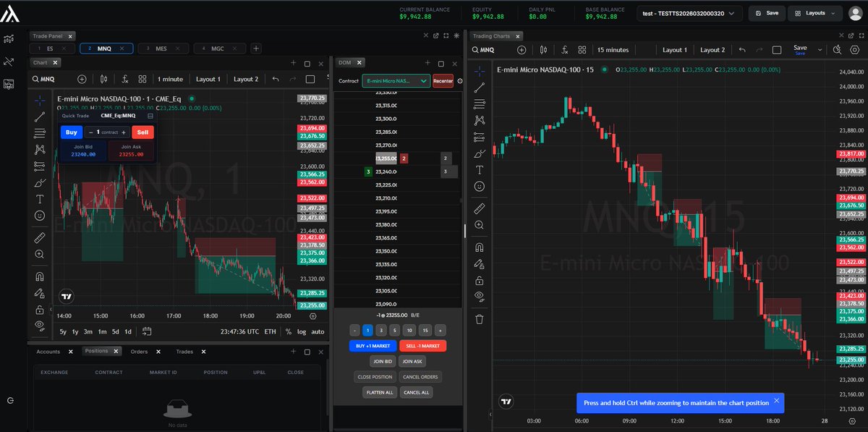The image size is (868, 432).
Task: Switch to the MES tab in Trade Panel
Action: (164, 48)
